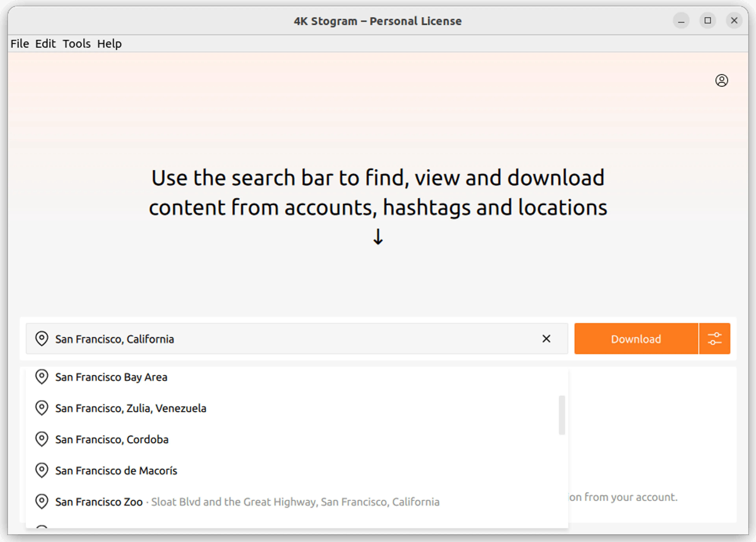
Task: Choose San Francisco, Cordoba from list
Action: [x=112, y=440]
